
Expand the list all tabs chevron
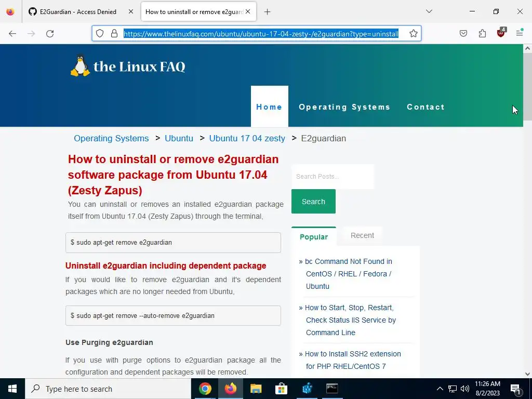tap(429, 11)
